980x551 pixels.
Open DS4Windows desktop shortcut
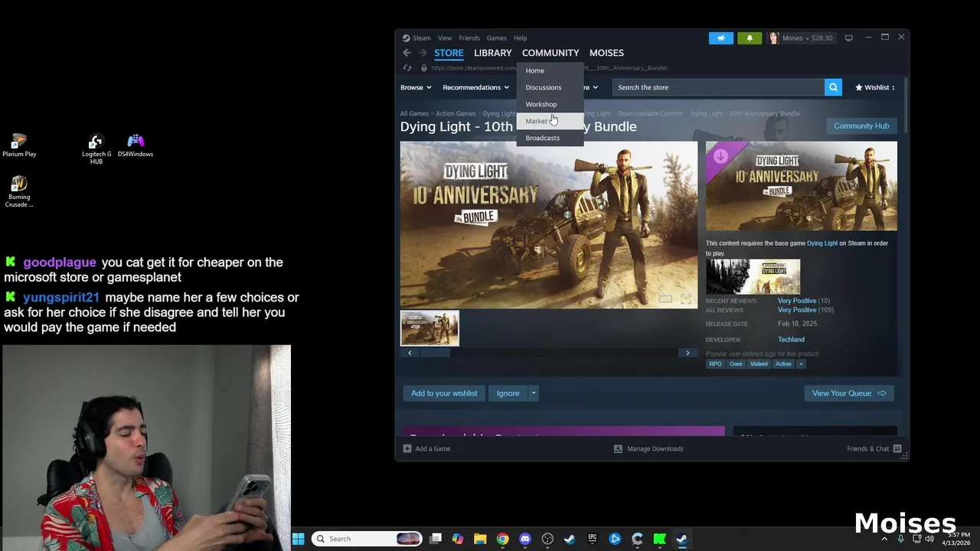pyautogui.click(x=136, y=145)
